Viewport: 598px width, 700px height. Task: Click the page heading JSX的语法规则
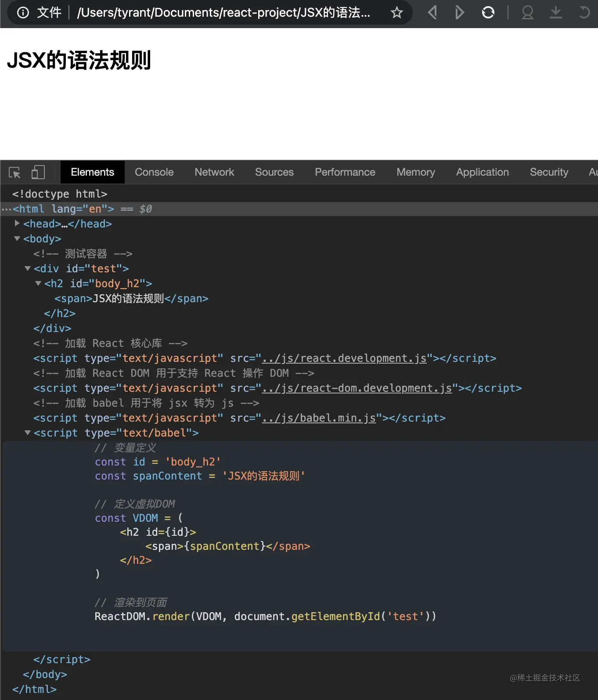pos(79,60)
